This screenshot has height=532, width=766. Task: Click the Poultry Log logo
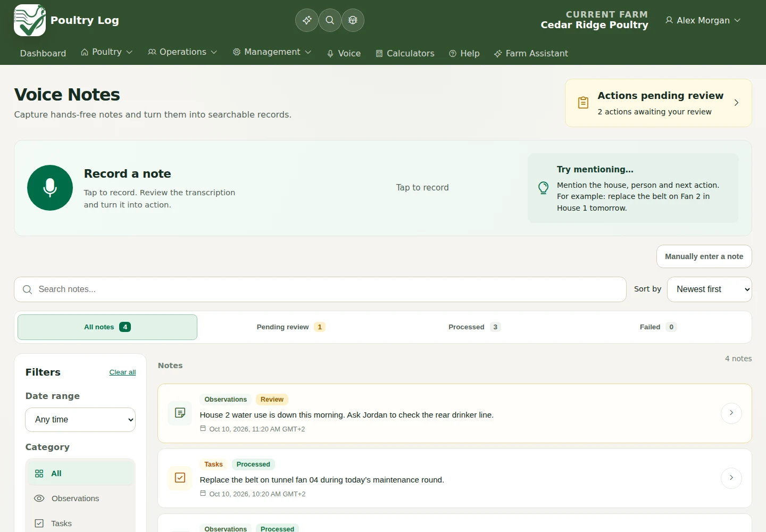[x=30, y=20]
